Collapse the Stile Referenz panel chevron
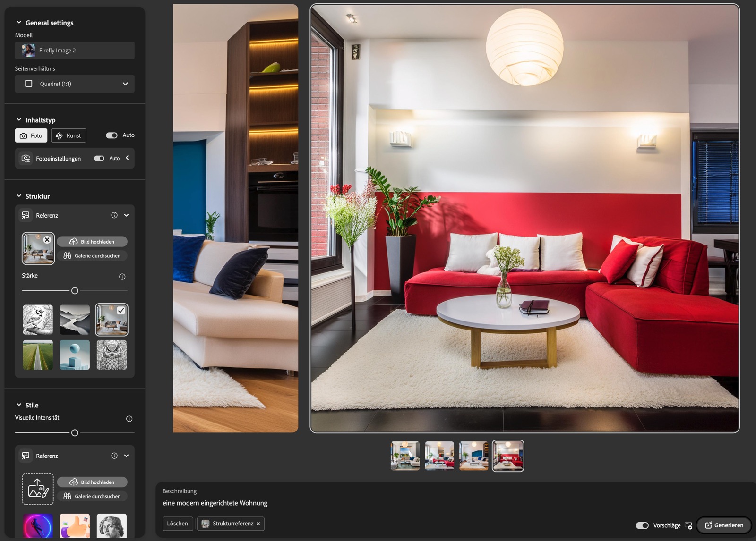This screenshot has height=541, width=756. pos(126,456)
